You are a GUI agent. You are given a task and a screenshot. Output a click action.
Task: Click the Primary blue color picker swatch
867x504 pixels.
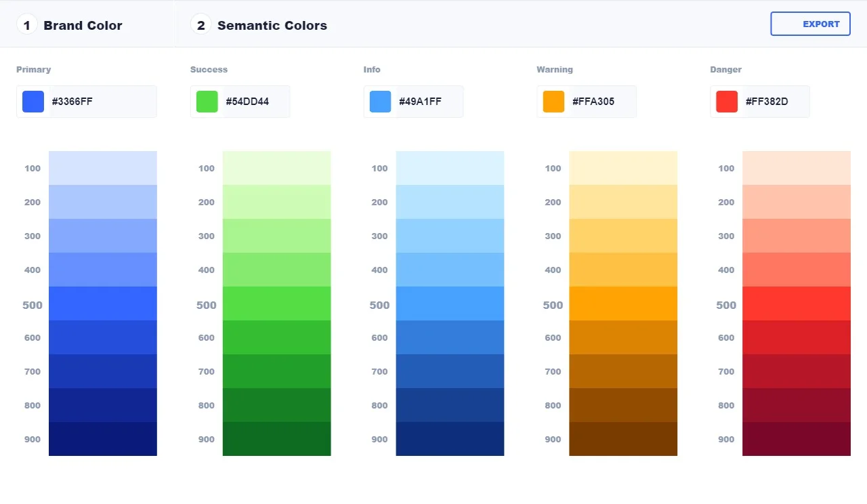coord(33,102)
